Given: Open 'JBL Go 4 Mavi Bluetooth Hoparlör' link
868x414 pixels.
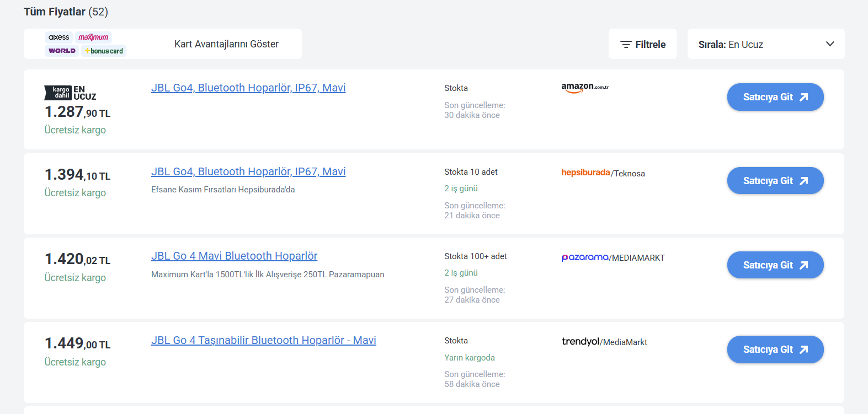Looking at the screenshot, I should (x=235, y=256).
